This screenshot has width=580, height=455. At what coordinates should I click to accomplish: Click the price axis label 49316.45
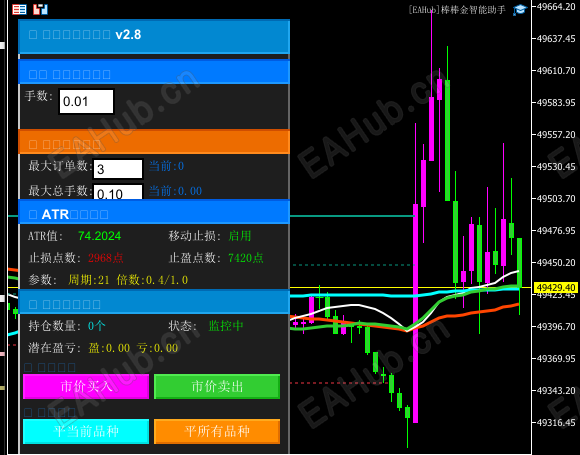(556, 422)
